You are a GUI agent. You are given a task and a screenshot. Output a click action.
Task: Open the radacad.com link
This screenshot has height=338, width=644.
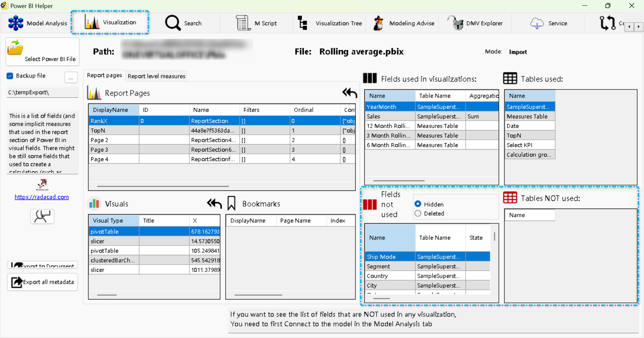pyautogui.click(x=42, y=197)
